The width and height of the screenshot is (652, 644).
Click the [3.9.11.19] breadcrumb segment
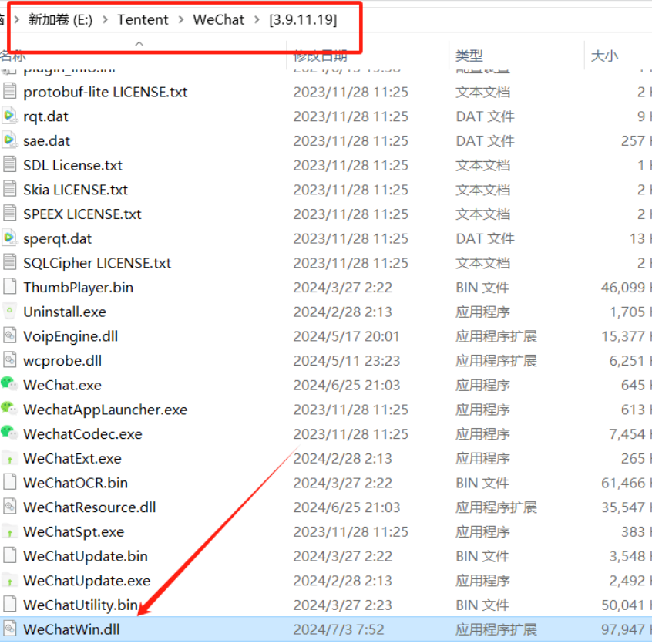tap(303, 19)
